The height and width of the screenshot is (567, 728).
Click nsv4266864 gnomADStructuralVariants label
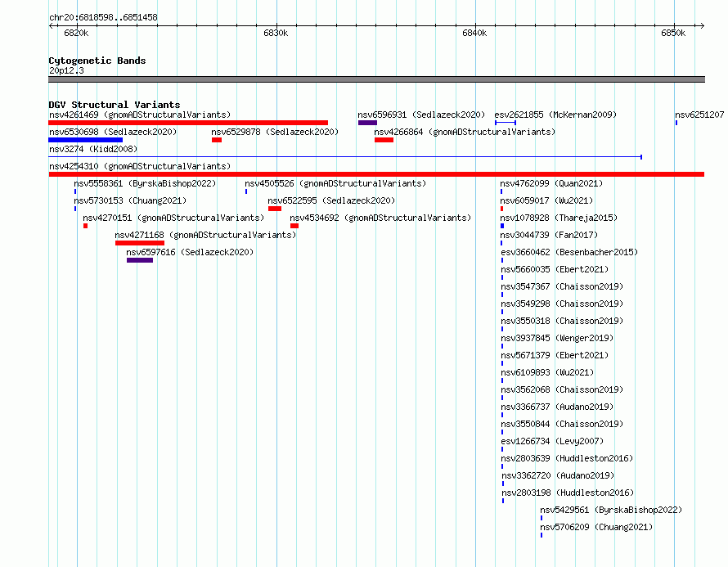(465, 132)
